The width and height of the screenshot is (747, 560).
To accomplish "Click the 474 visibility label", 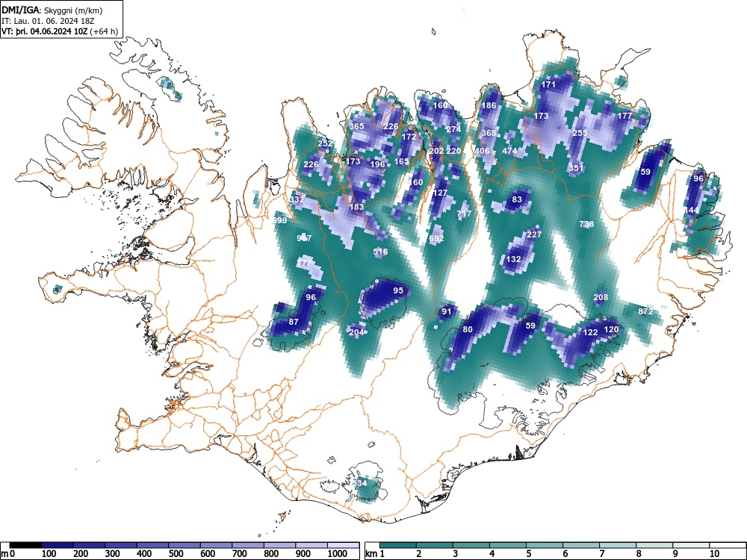I will [509, 151].
